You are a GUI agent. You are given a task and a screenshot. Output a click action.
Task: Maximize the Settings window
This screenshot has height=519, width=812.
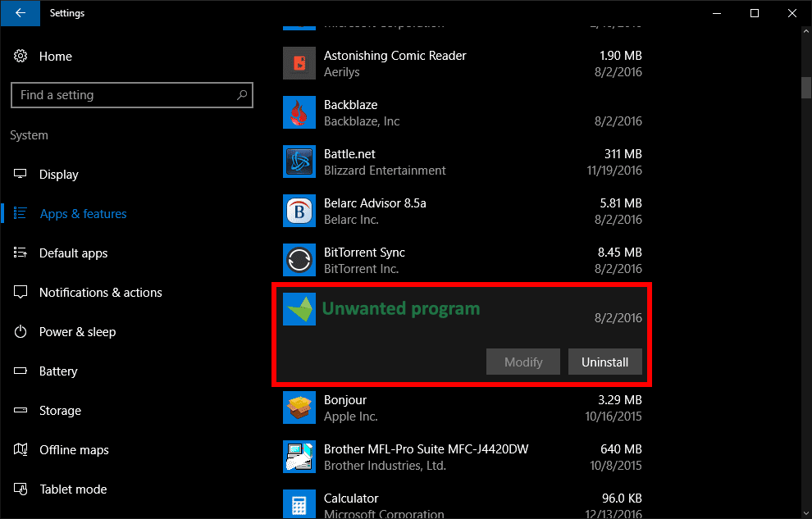coord(755,13)
